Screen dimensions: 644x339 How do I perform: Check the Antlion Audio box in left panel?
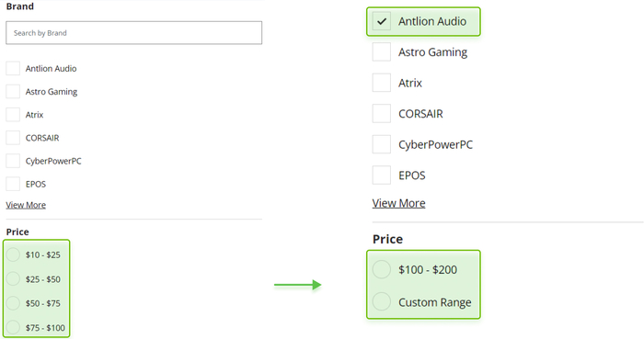[x=13, y=69]
